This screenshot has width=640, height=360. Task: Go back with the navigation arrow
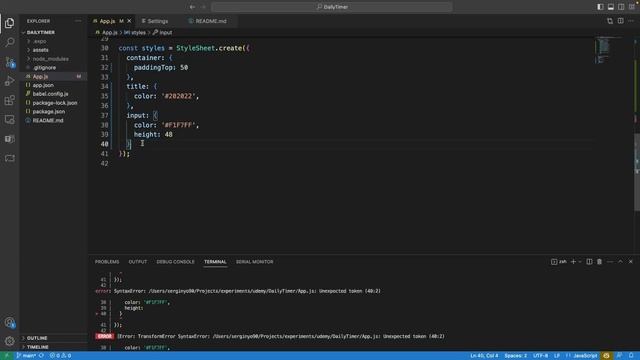pos(192,7)
